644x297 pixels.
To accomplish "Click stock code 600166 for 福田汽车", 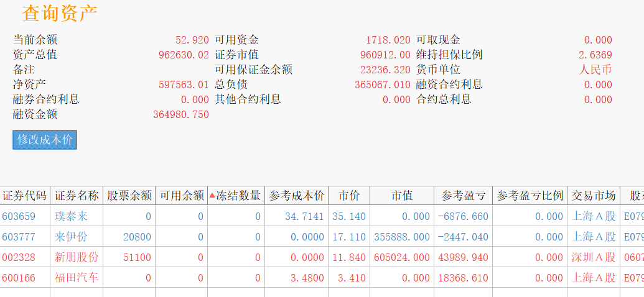I will point(19,278).
